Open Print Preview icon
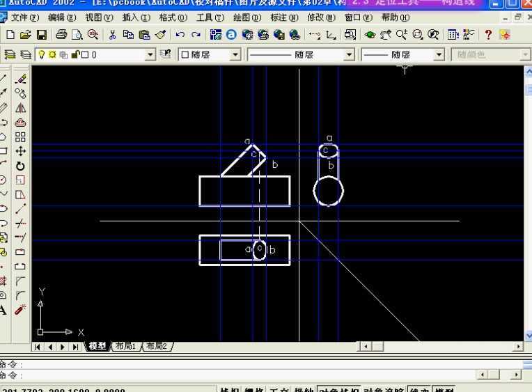This screenshot has width=532, height=392. 77,35
